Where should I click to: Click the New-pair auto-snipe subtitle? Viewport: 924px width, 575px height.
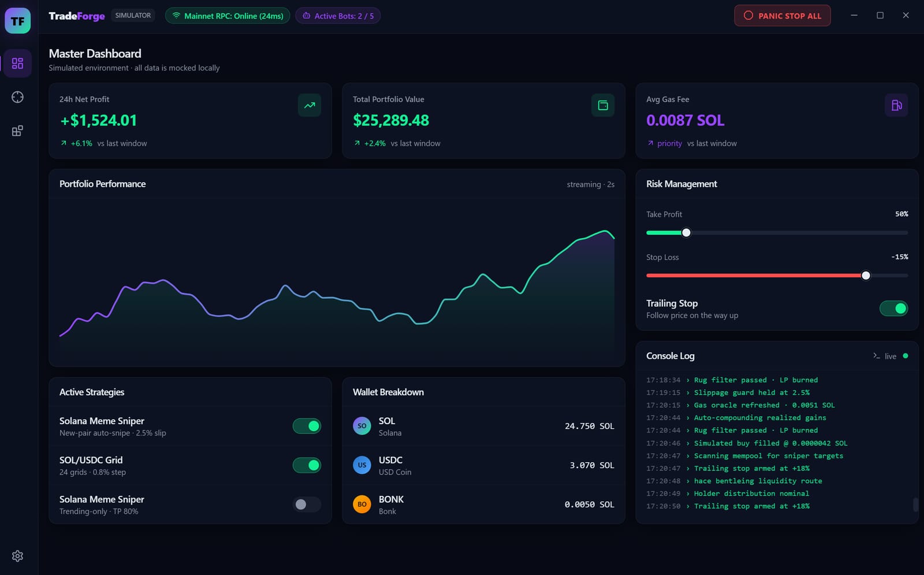[x=113, y=433]
